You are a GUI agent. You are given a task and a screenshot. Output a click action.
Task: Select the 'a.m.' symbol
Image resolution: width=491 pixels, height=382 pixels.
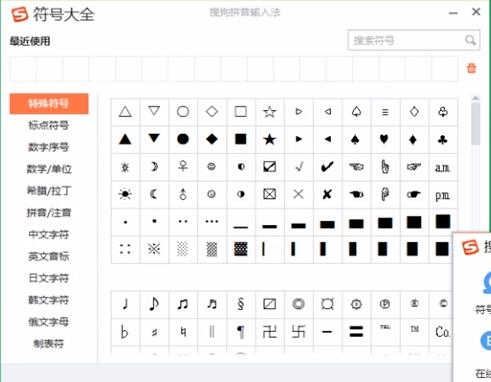(x=442, y=167)
